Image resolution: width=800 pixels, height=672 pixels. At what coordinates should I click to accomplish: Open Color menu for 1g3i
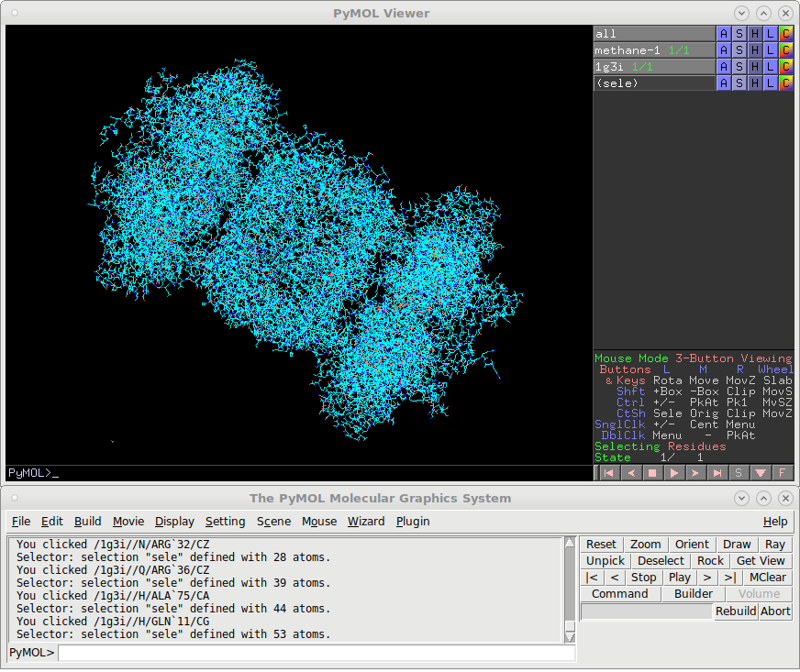coord(786,66)
